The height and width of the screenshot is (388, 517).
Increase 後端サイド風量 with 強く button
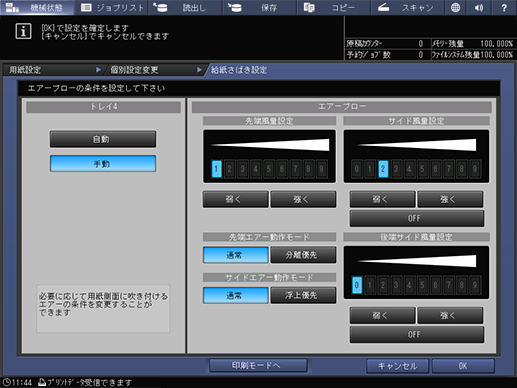450,315
